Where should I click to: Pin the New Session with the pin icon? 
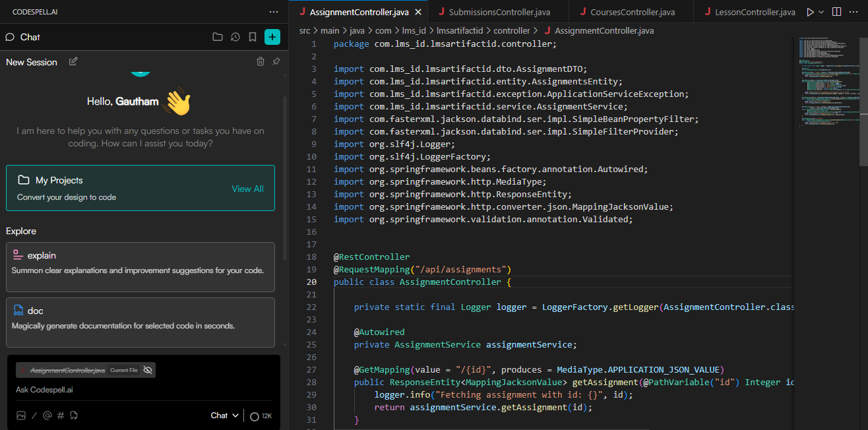coord(276,61)
